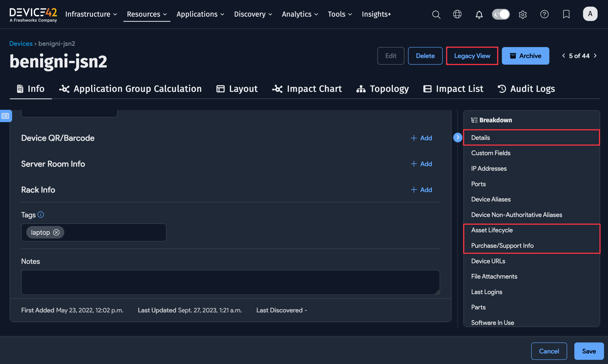Expand the Infrastructure menu

[91, 14]
